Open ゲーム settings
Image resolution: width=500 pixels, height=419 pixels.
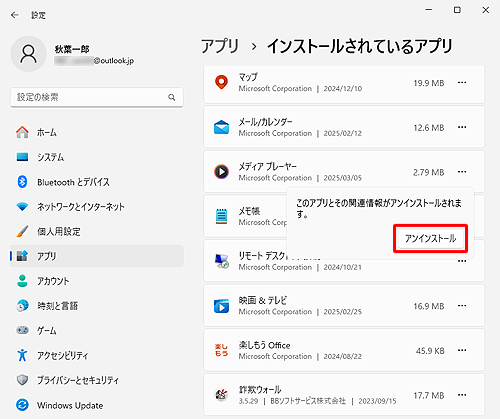pos(97,330)
